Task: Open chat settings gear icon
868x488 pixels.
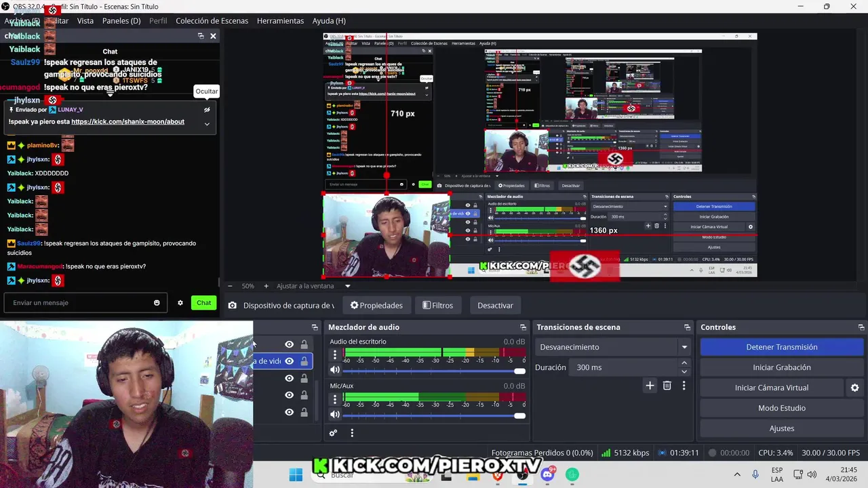Action: click(x=180, y=303)
